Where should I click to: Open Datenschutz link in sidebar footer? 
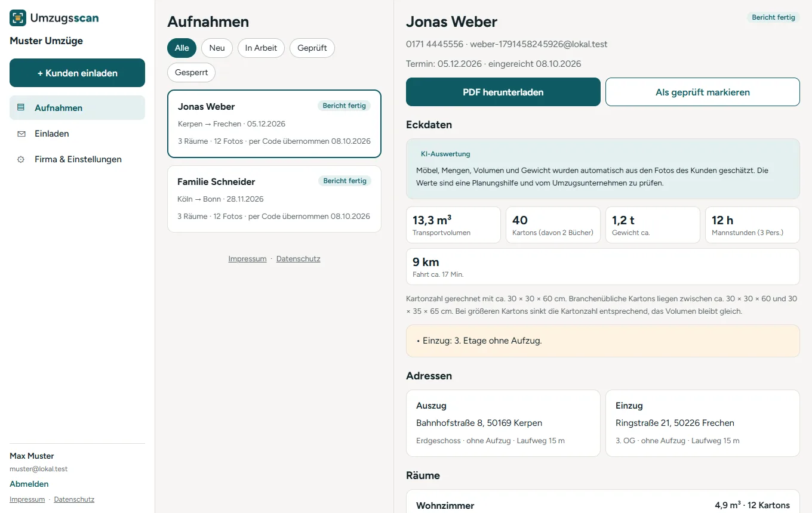74,499
